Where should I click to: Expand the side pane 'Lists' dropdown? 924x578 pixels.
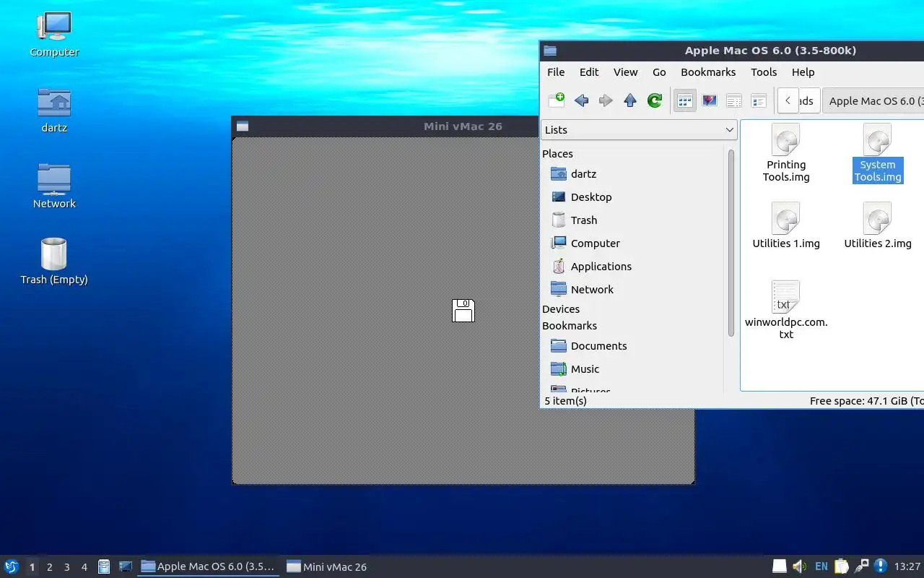pos(639,130)
